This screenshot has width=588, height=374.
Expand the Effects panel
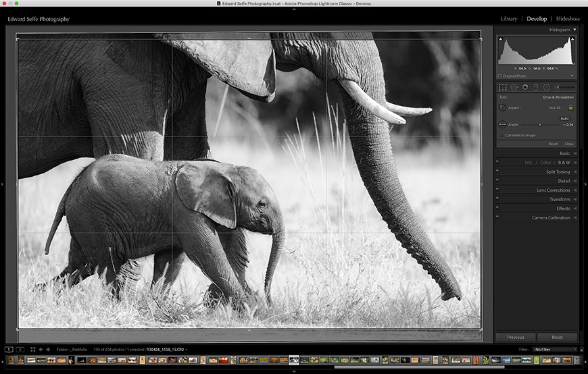coord(575,209)
